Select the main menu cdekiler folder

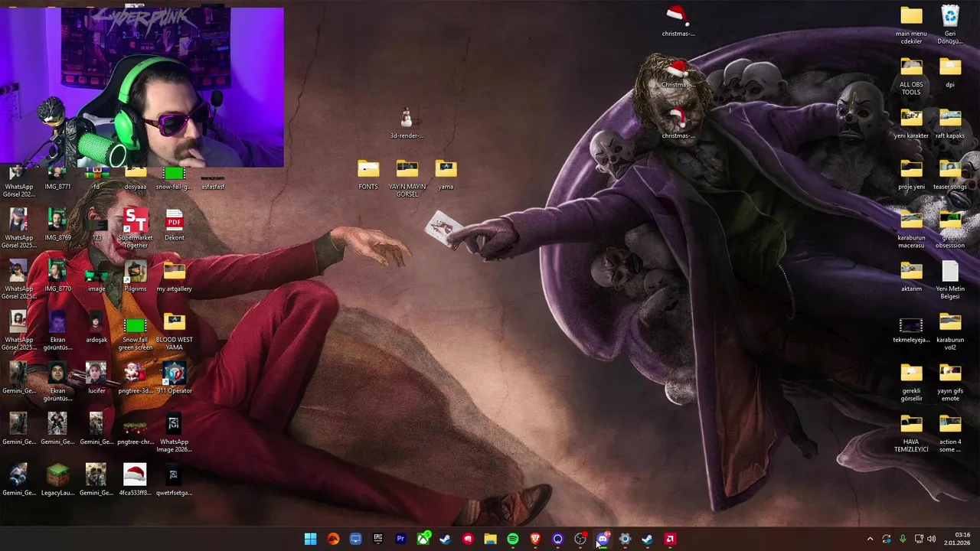(911, 25)
